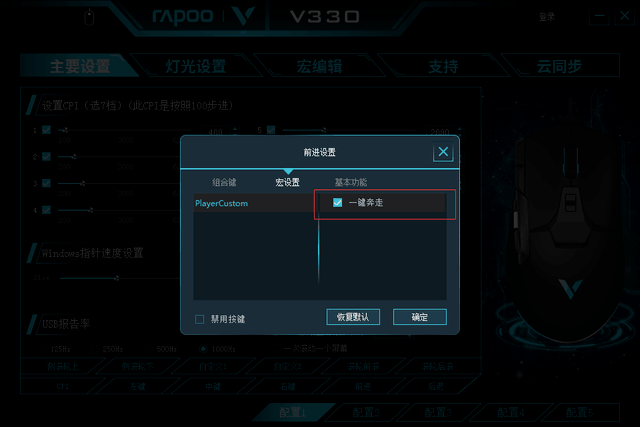This screenshot has height=427, width=640.
Task: Confirm with the 确定 button
Action: (x=420, y=317)
